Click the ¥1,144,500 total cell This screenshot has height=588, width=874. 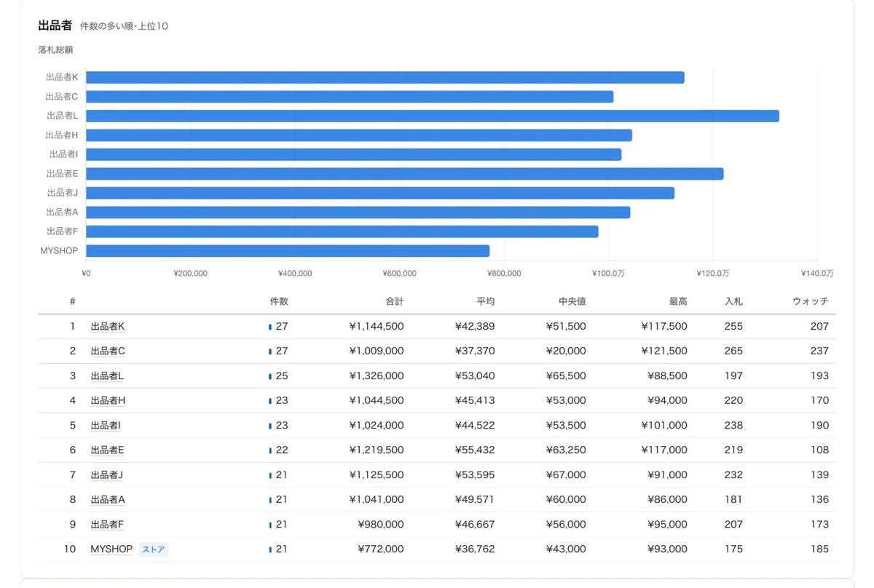point(377,327)
